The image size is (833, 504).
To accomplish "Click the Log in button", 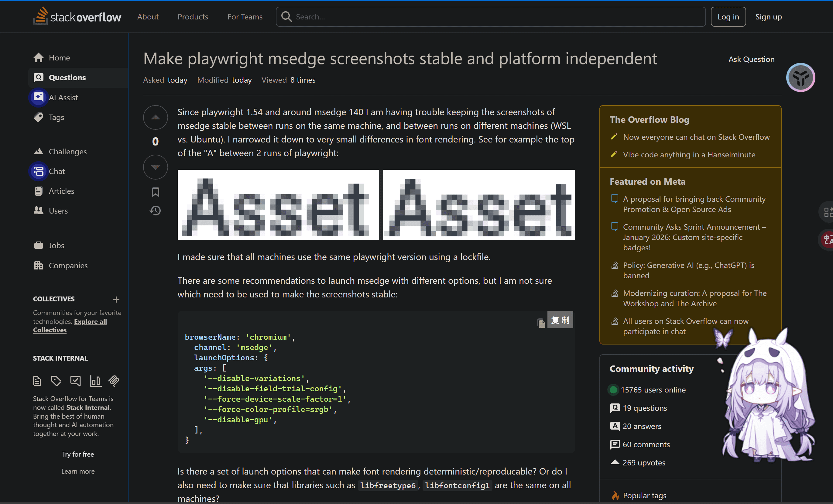I will click(728, 17).
